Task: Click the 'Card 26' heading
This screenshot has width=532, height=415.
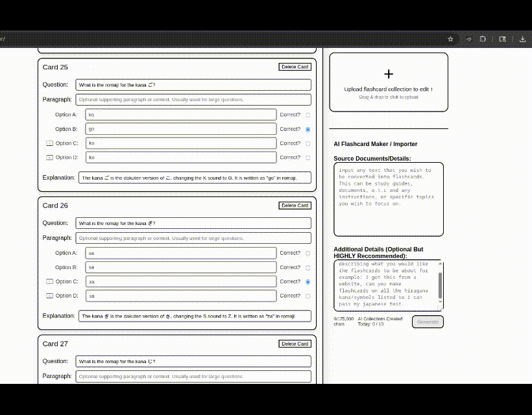Action: [x=55, y=206]
